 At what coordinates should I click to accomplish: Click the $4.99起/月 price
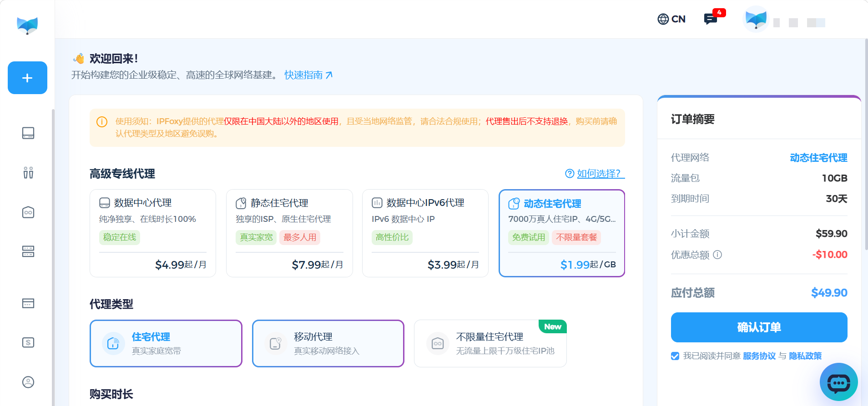181,265
